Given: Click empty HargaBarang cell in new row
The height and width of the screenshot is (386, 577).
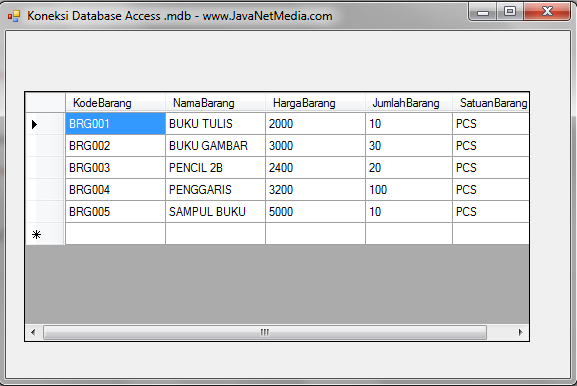Looking at the screenshot, I should (315, 234).
